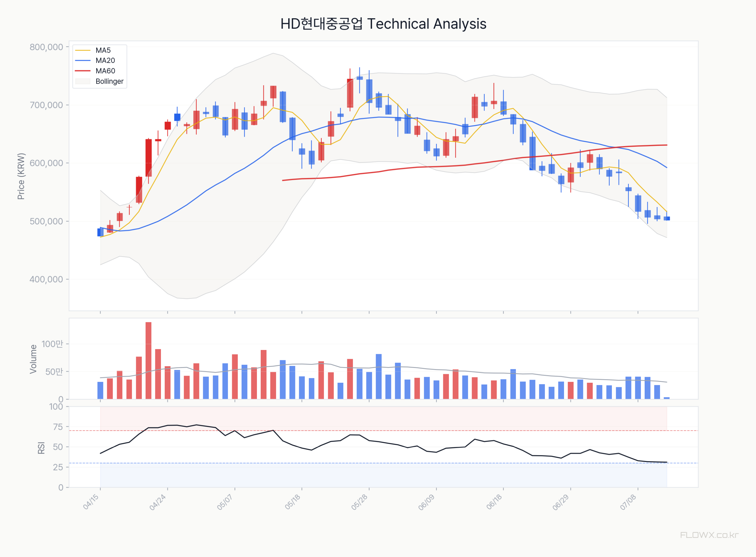
Task: Click the 07/08 date label
Action: pos(628,502)
